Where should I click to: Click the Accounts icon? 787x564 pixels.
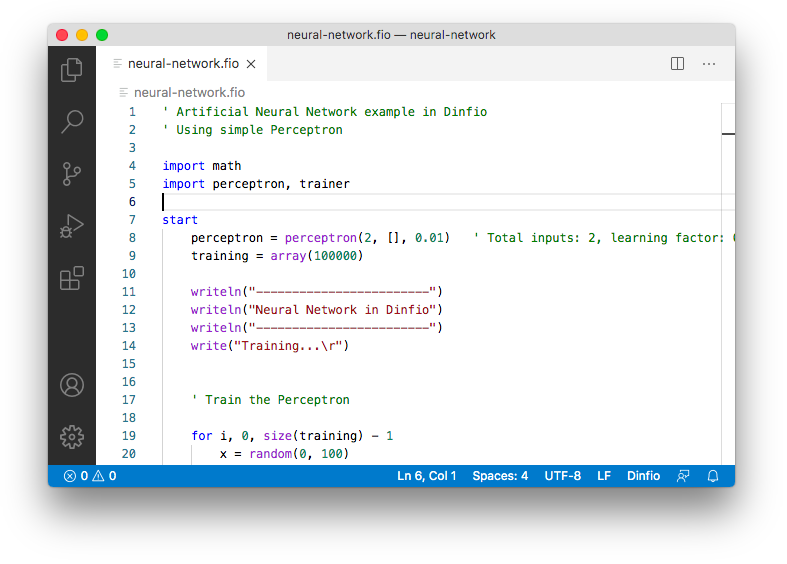click(x=72, y=385)
